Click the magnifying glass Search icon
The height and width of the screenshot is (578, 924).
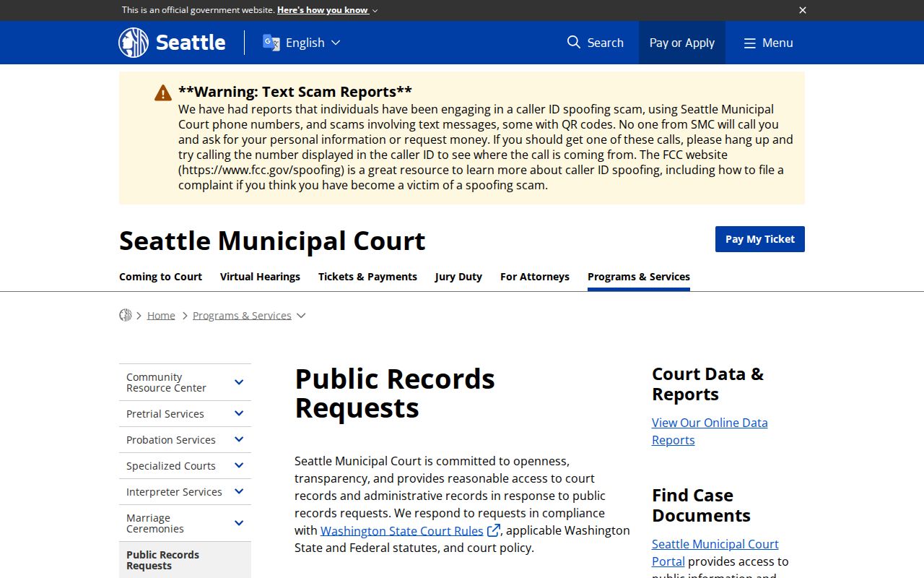click(x=574, y=42)
